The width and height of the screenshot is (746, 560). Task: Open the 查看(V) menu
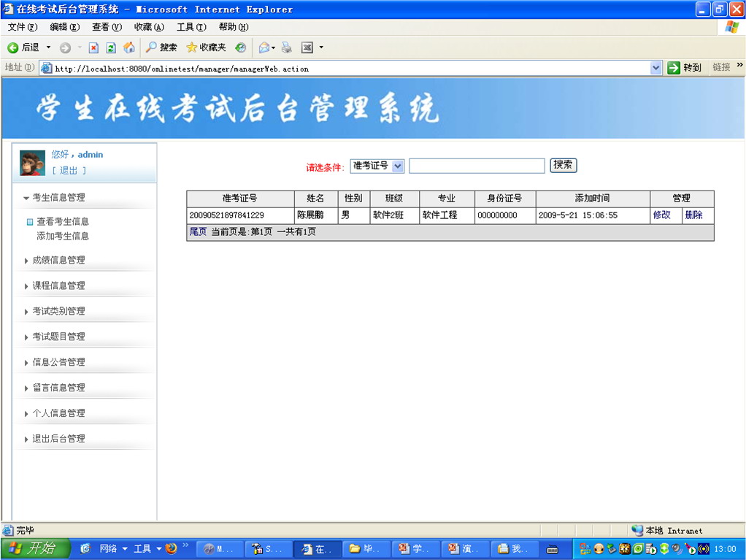point(107,27)
